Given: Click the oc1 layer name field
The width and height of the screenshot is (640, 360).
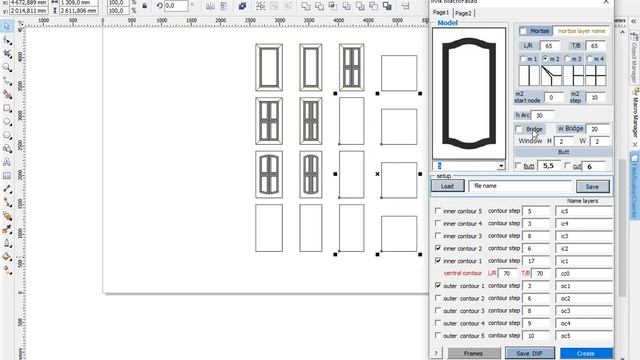Looking at the screenshot, I should click(584, 286).
